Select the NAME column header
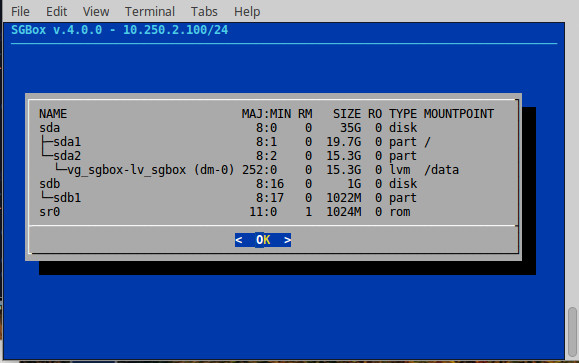579x363 pixels. click(x=53, y=114)
